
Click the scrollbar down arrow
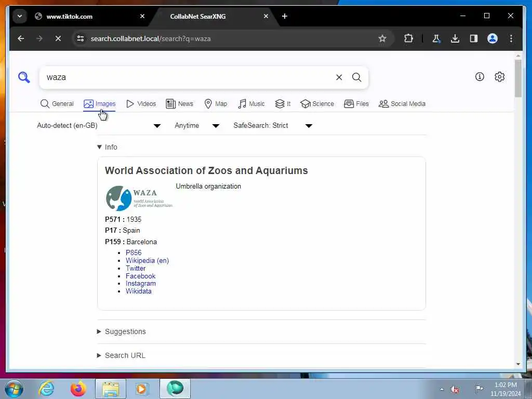coord(518,364)
